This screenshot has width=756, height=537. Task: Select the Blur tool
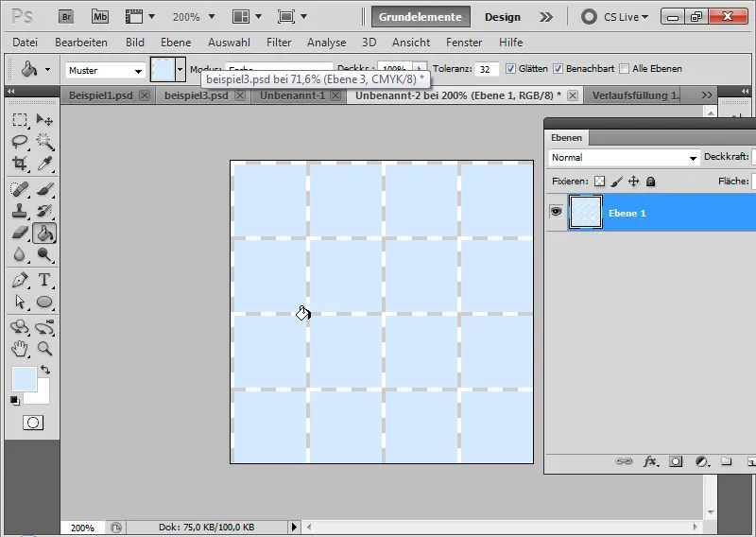[20, 254]
